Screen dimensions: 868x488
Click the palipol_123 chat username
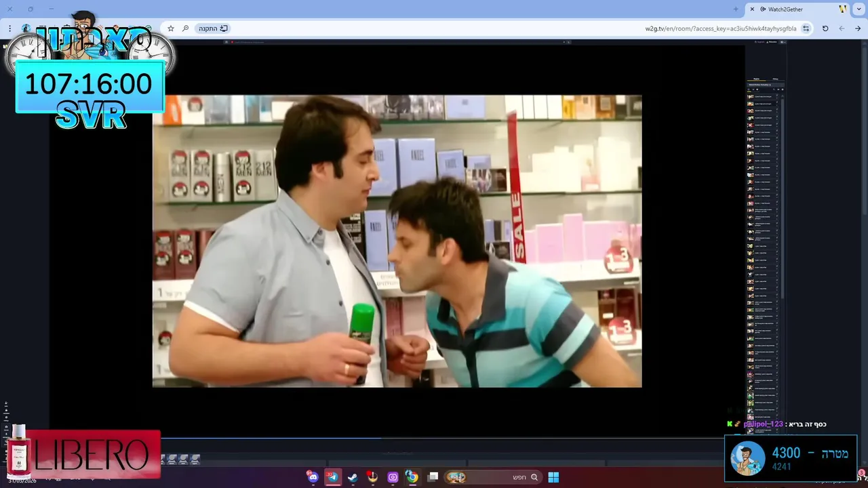point(763,424)
